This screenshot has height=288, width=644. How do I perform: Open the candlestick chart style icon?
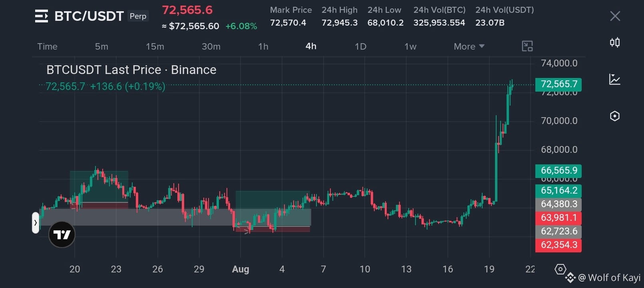pyautogui.click(x=615, y=42)
